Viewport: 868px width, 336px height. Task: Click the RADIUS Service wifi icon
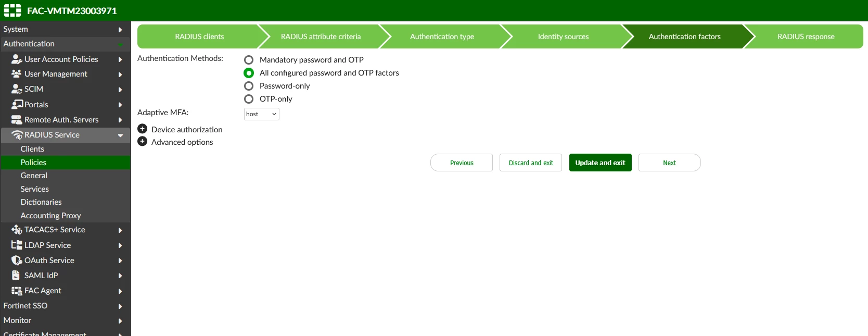click(17, 135)
